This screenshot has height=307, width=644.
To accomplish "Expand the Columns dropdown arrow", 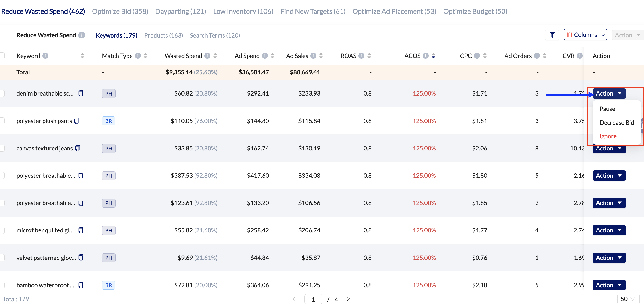I will pos(603,35).
